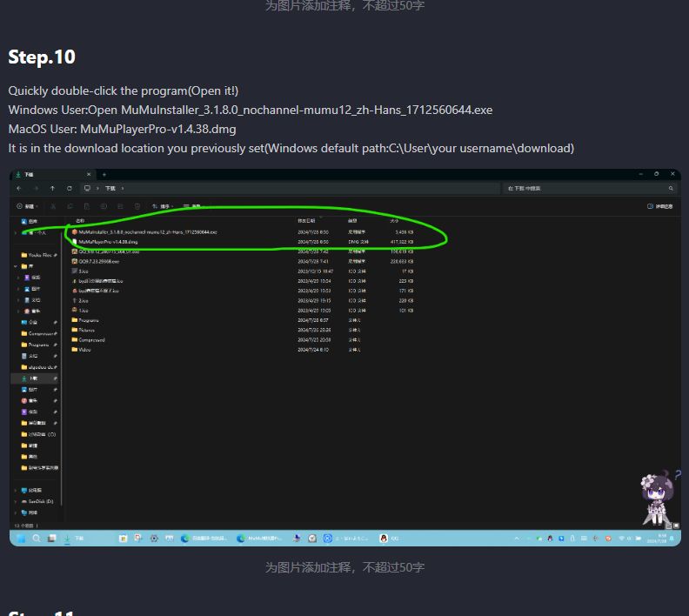Click the notification bell in the tray
Image resolution: width=689 pixels, height=616 pixels.
tap(672, 539)
